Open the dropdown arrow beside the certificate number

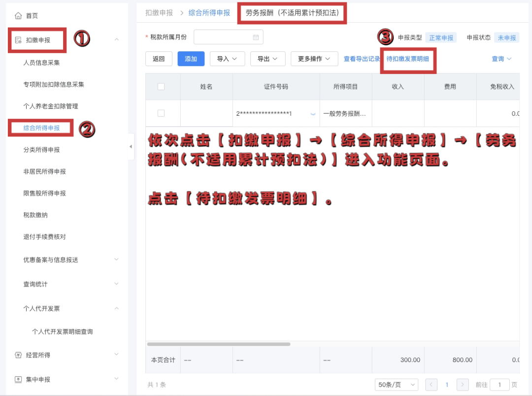tap(312, 113)
